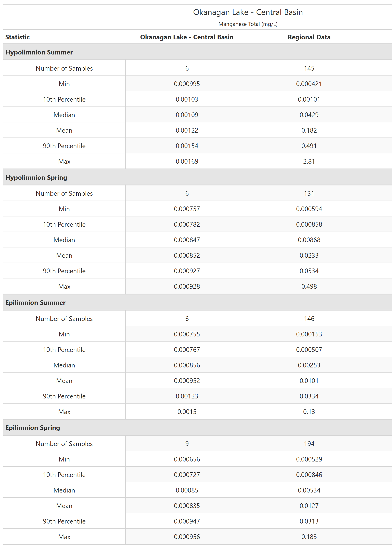
Task: Click the regional sample count 131
Action: 309,193
